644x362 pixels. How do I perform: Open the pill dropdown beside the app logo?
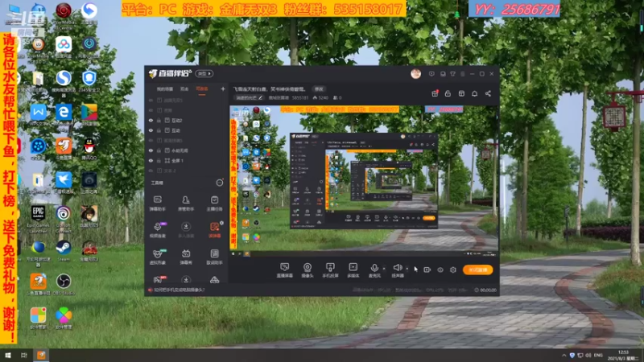click(x=204, y=74)
